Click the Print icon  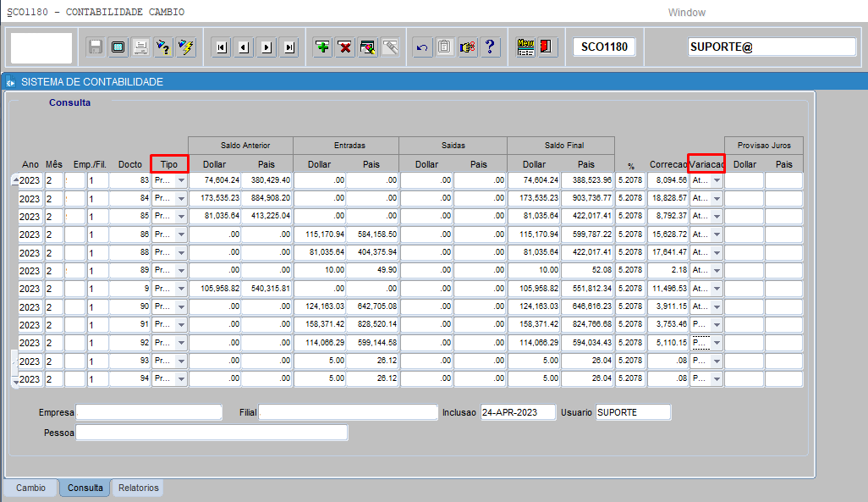point(140,47)
